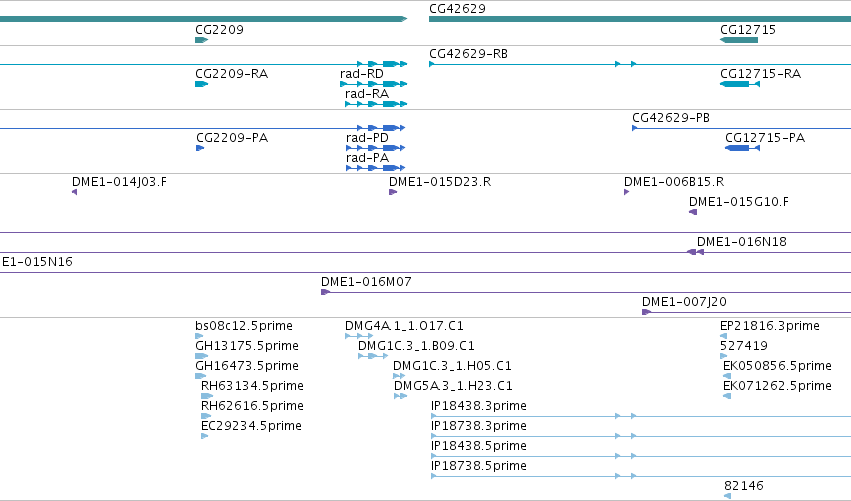
Task: Click the DME1-015G10.F marker glyph
Action: click(693, 212)
